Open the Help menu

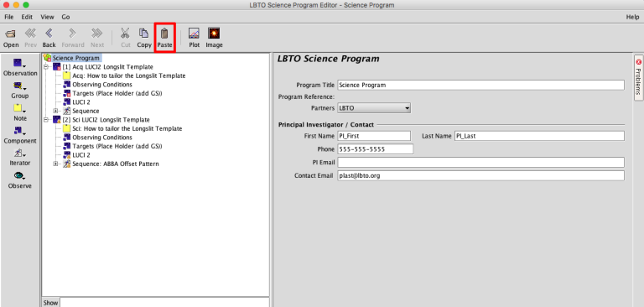tap(632, 17)
